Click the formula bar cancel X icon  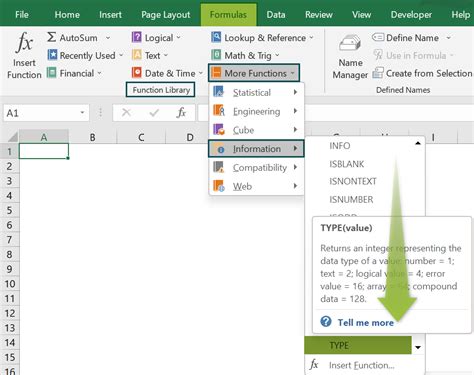tap(126, 113)
